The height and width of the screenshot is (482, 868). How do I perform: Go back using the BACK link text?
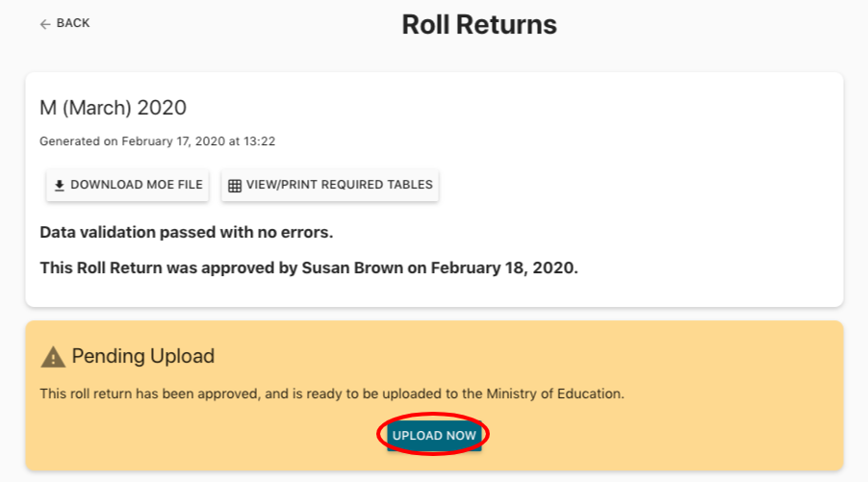pos(73,23)
